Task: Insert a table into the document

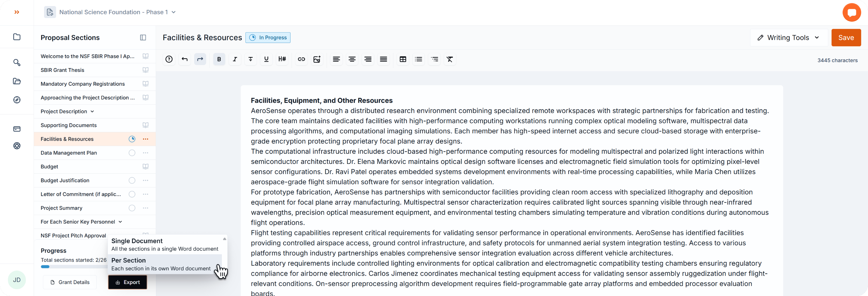Action: pos(403,59)
